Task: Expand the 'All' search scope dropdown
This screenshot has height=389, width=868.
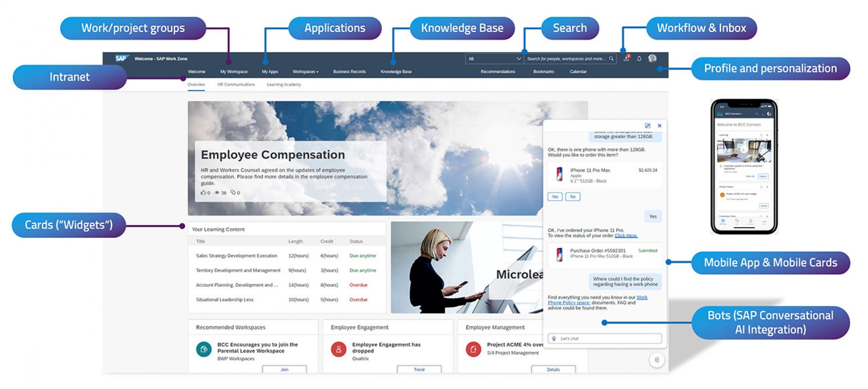Action: tap(518, 59)
